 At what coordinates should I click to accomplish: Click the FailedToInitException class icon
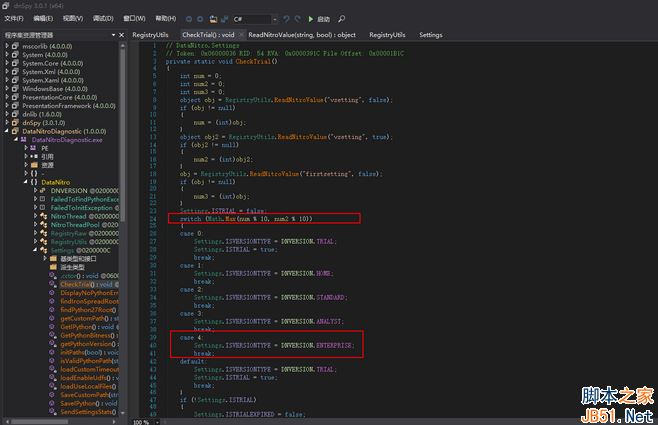pyautogui.click(x=43, y=208)
